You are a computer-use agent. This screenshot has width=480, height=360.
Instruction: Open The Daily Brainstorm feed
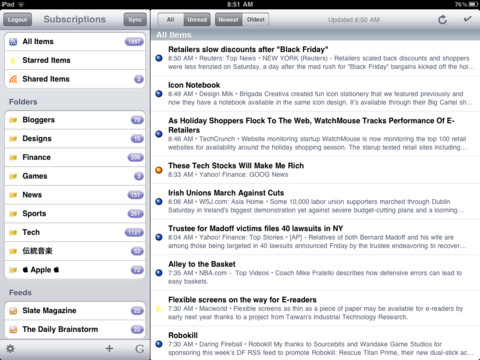click(x=75, y=329)
